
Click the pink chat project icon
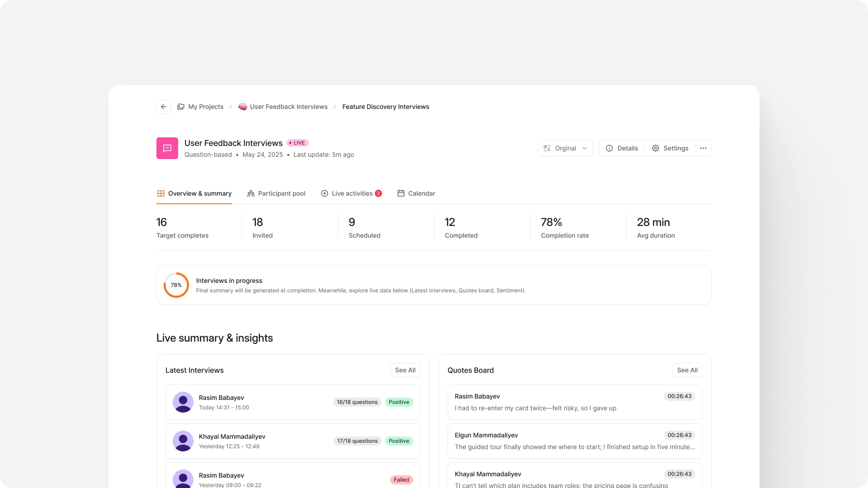tap(167, 148)
